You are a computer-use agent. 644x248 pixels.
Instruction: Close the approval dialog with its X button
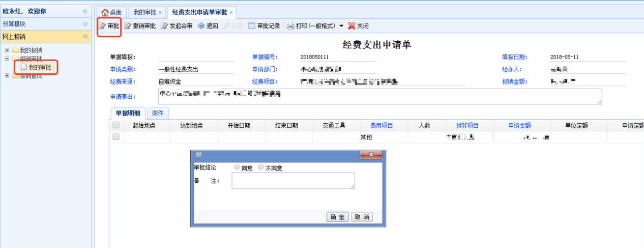point(371,154)
